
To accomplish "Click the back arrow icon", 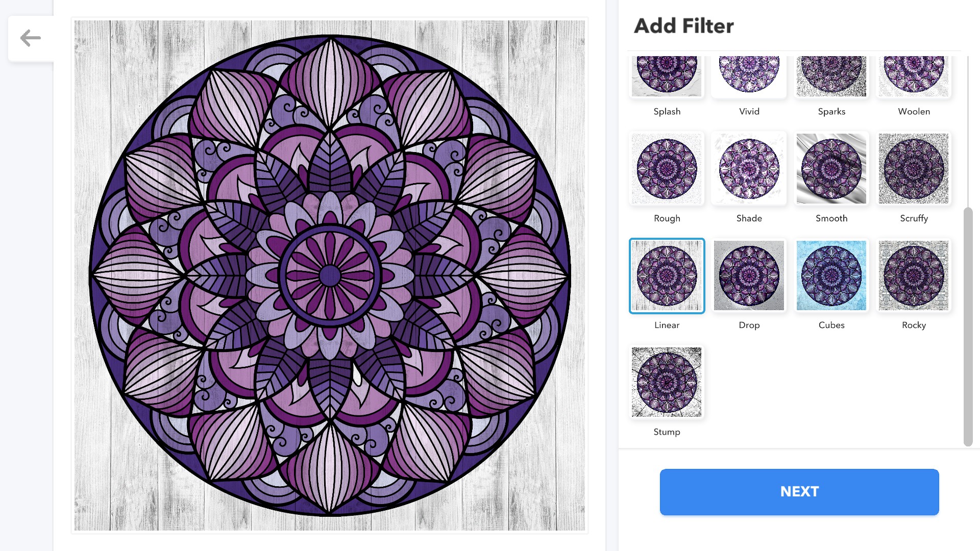I will pos(31,38).
